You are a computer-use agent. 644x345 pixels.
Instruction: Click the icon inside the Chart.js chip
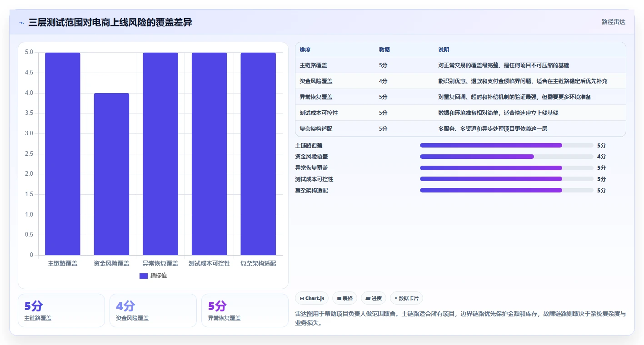[302, 298]
